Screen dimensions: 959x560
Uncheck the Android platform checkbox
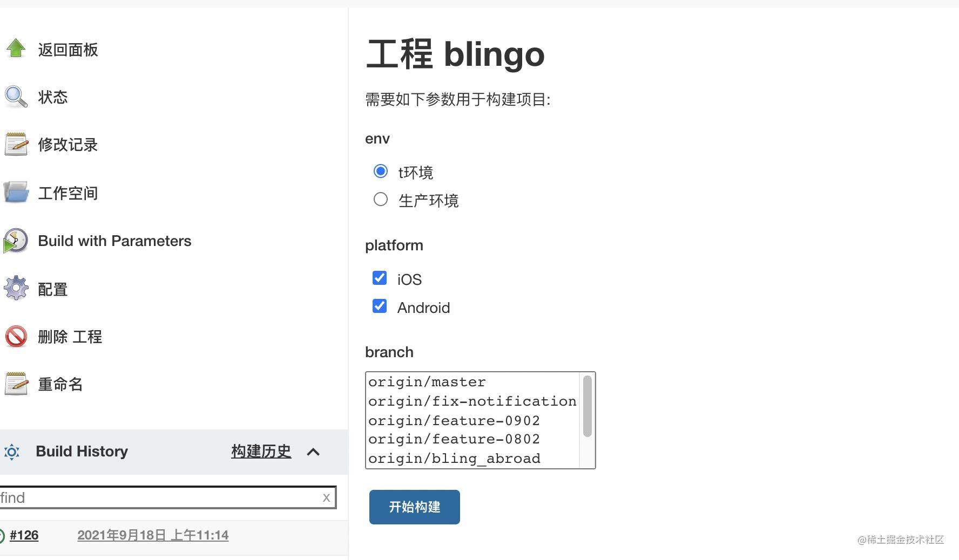click(x=380, y=306)
